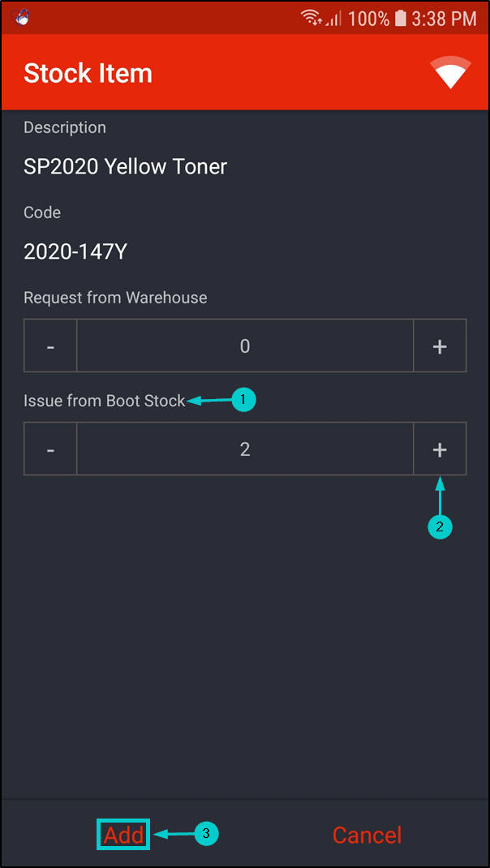Image resolution: width=490 pixels, height=868 pixels.
Task: Tap the cellular signal strength icon
Action: (333, 18)
